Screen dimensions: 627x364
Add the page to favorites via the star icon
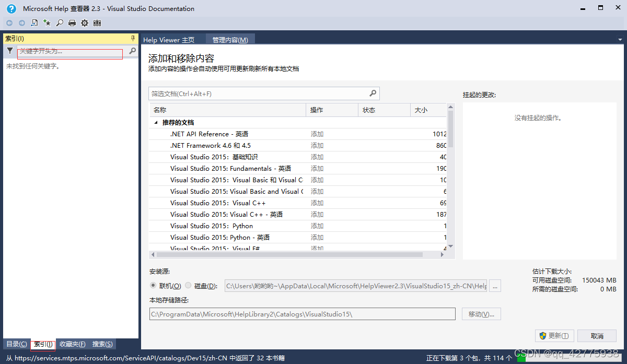pyautogui.click(x=47, y=23)
